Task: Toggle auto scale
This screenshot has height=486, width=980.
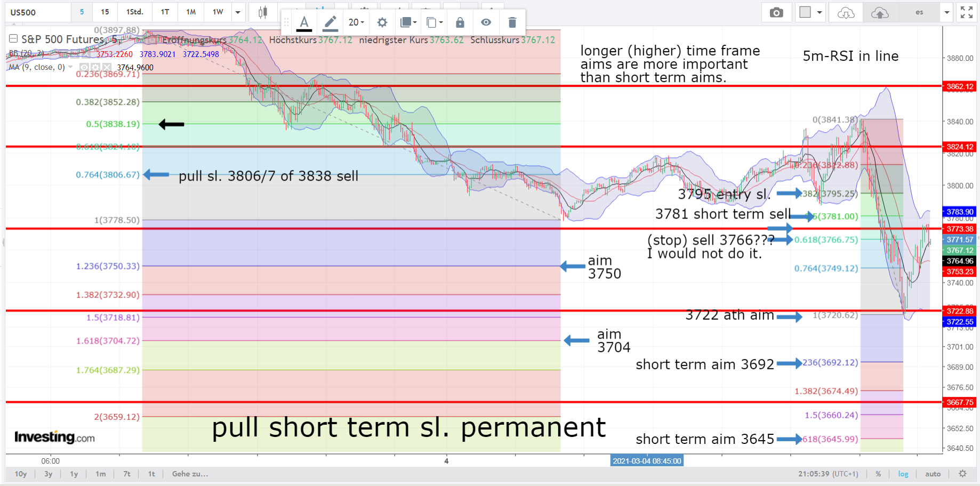Action: click(933, 474)
